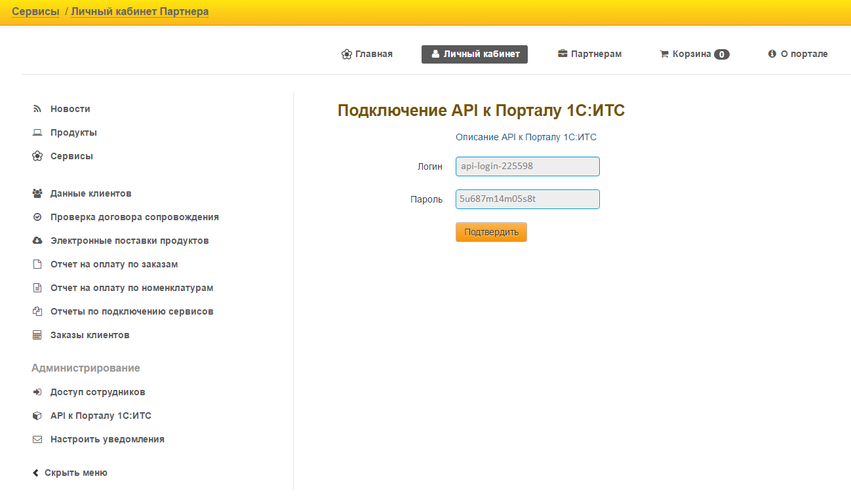Viewport: 851px width, 504px height.
Task: Click the Пароль field label
Action: [427, 199]
